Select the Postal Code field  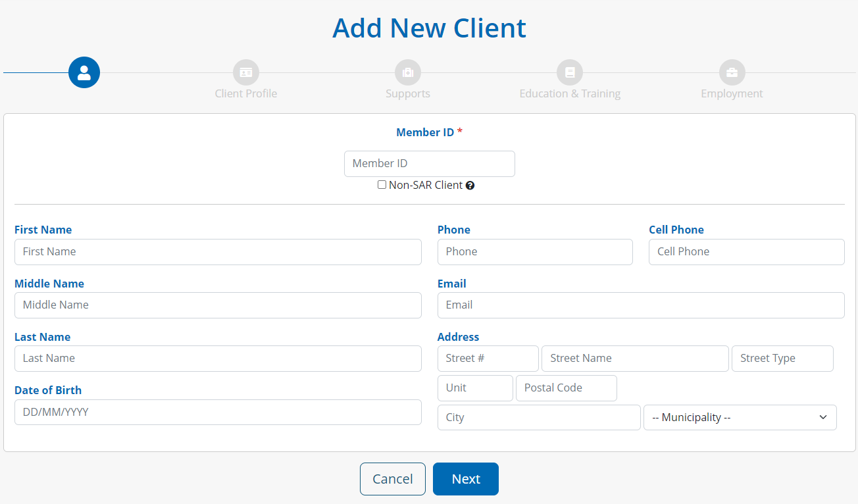click(566, 388)
